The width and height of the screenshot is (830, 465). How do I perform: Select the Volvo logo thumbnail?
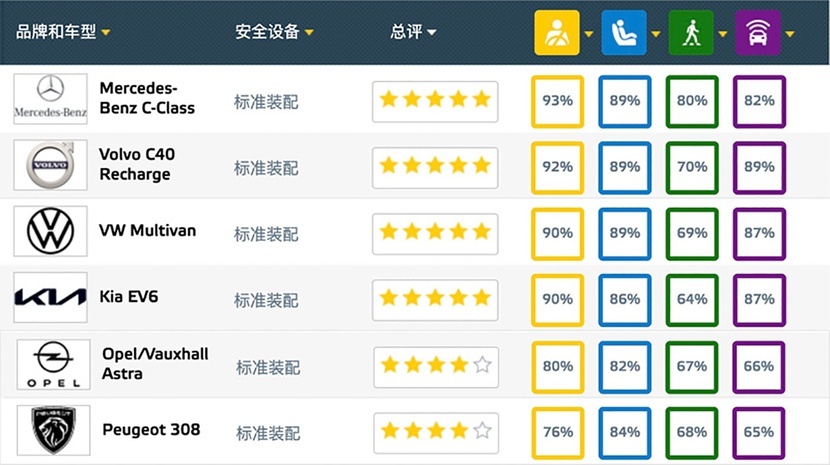point(50,165)
